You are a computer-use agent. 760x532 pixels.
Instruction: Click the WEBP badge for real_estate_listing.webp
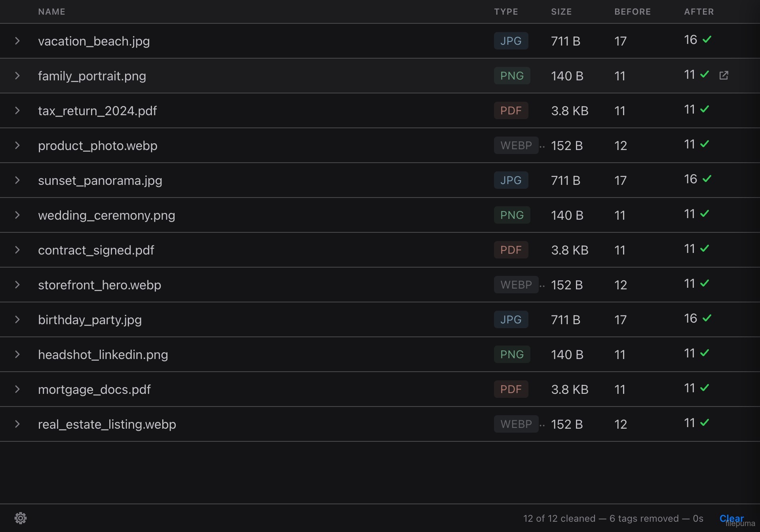tap(516, 424)
